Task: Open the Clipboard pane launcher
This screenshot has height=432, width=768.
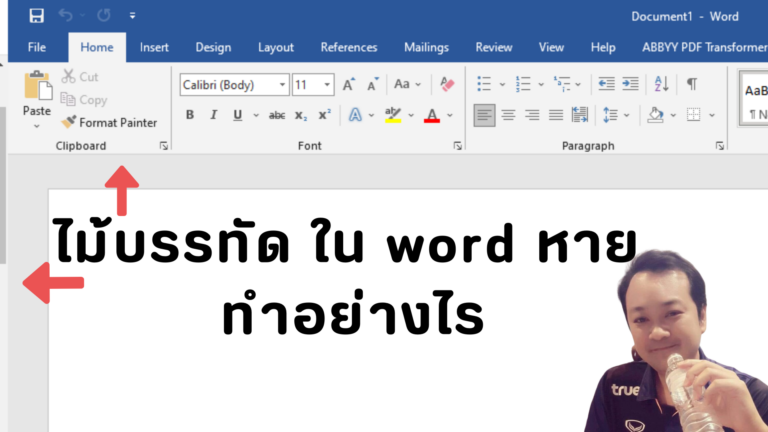Action: point(164,146)
